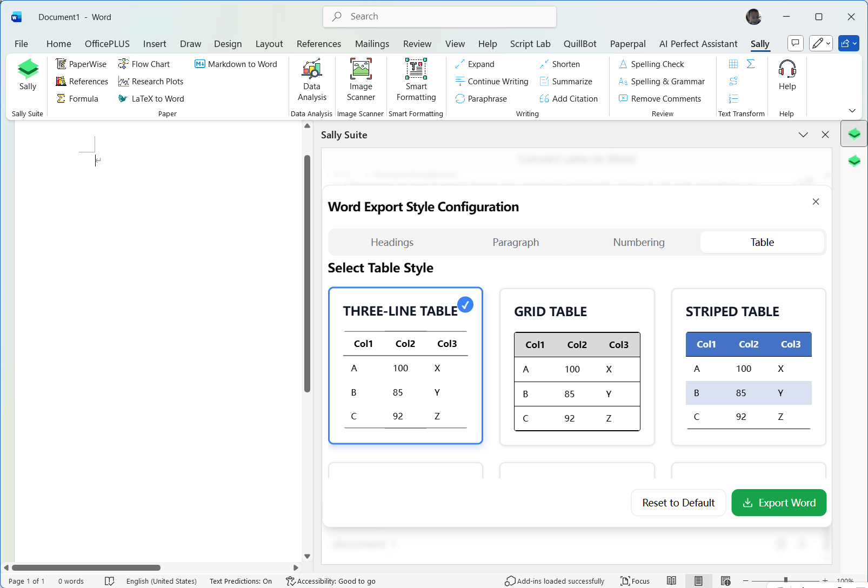Screen dimensions: 868x588
Task: Click the zoom slider in status bar
Action: point(785,580)
